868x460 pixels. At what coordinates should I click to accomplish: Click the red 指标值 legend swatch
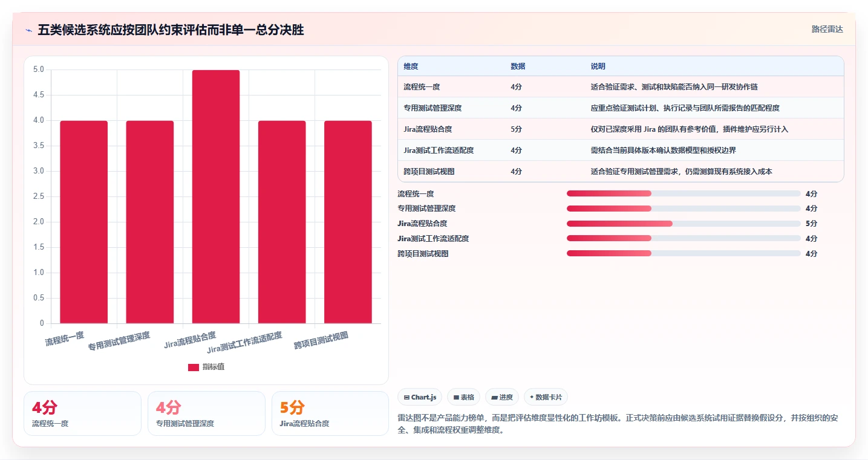coord(194,368)
